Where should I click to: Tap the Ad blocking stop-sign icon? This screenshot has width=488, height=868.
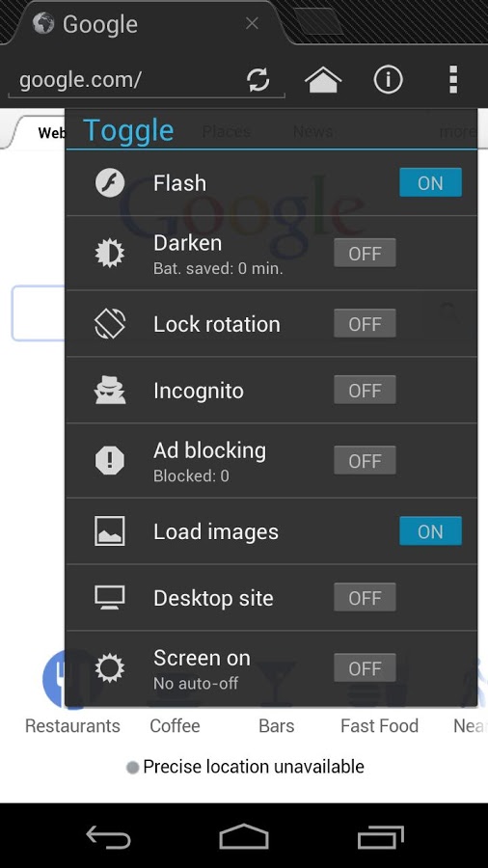point(110,461)
